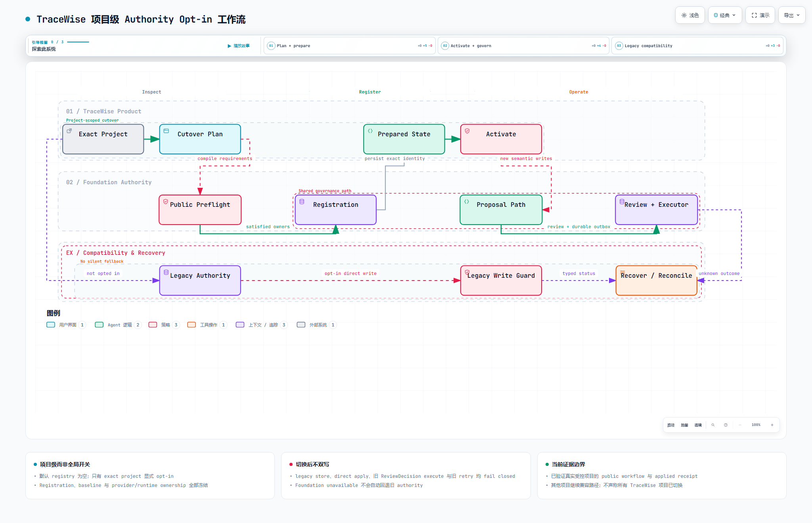This screenshot has height=523, width=812.
Task: Click the lines icon on Recover / Reconcile
Action: click(622, 272)
